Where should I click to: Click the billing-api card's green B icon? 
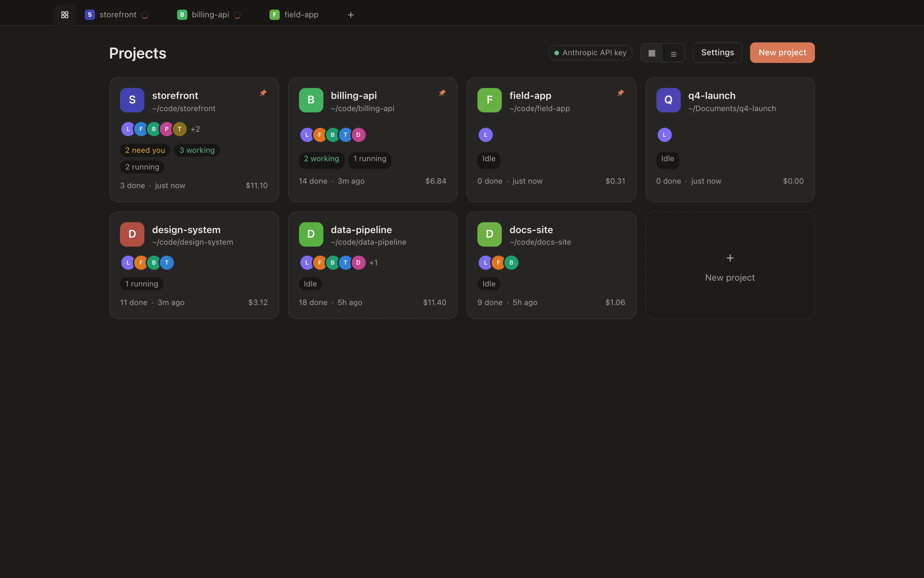click(311, 100)
